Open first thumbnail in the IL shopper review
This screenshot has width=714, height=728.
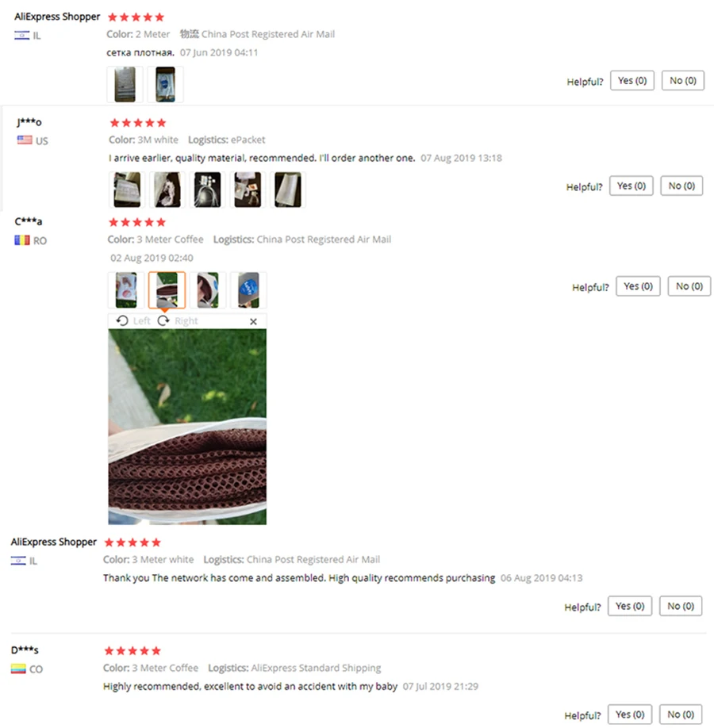click(125, 84)
